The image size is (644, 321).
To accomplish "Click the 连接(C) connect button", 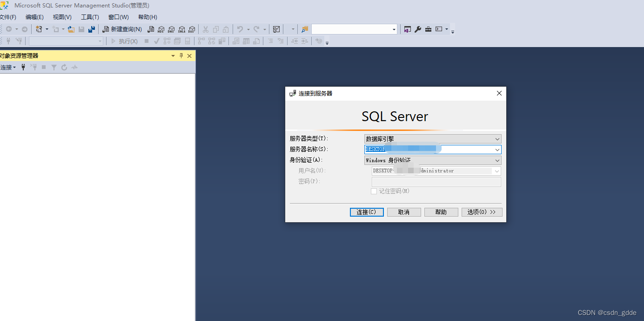I will (367, 212).
